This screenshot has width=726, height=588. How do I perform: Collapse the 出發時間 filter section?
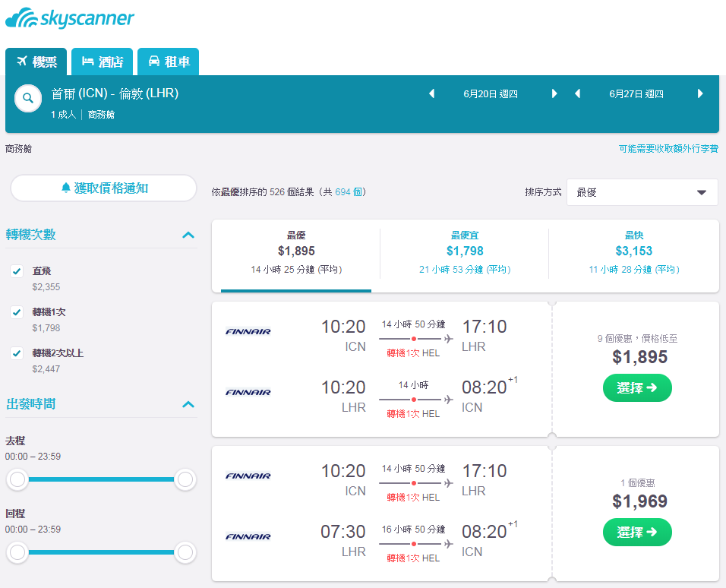point(188,404)
